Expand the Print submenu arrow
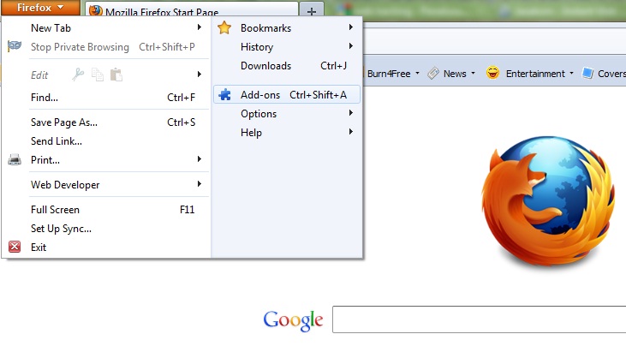 [x=200, y=159]
